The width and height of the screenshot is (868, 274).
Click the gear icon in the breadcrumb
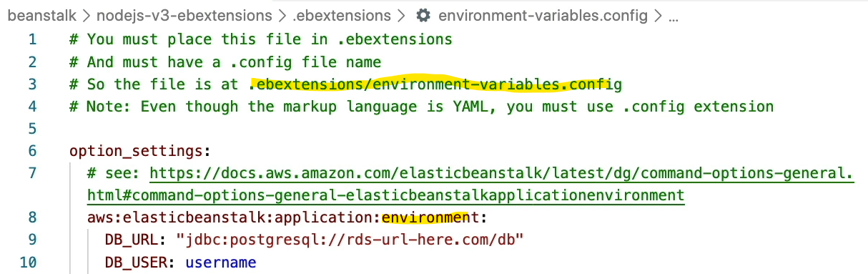pos(423,15)
